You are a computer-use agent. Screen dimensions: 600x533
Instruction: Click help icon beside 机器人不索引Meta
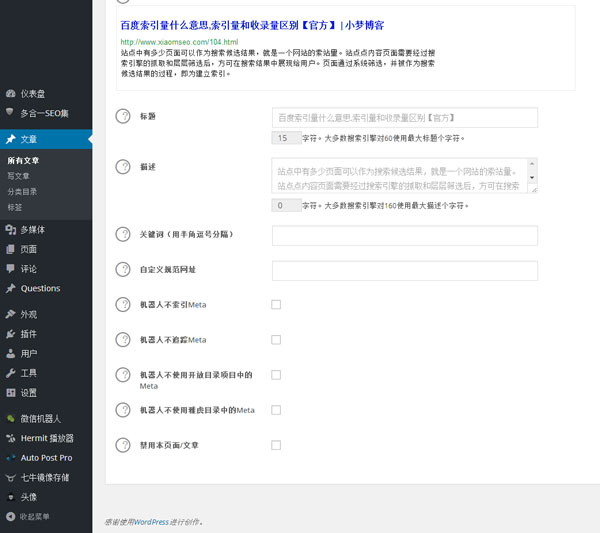[123, 305]
